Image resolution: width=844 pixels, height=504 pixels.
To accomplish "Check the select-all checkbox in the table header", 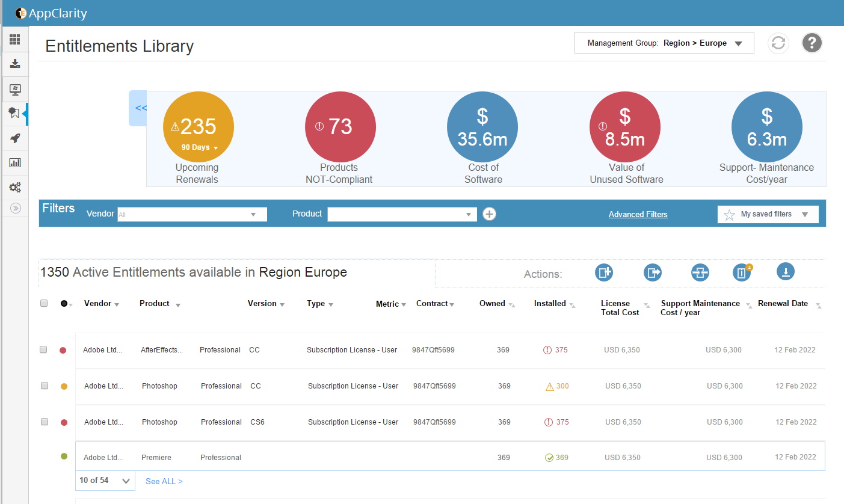I will (x=43, y=303).
